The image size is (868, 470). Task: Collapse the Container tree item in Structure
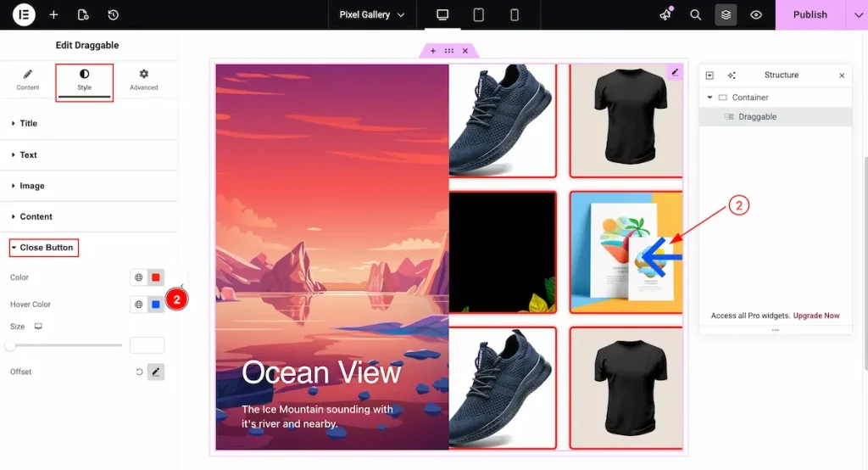tap(709, 98)
